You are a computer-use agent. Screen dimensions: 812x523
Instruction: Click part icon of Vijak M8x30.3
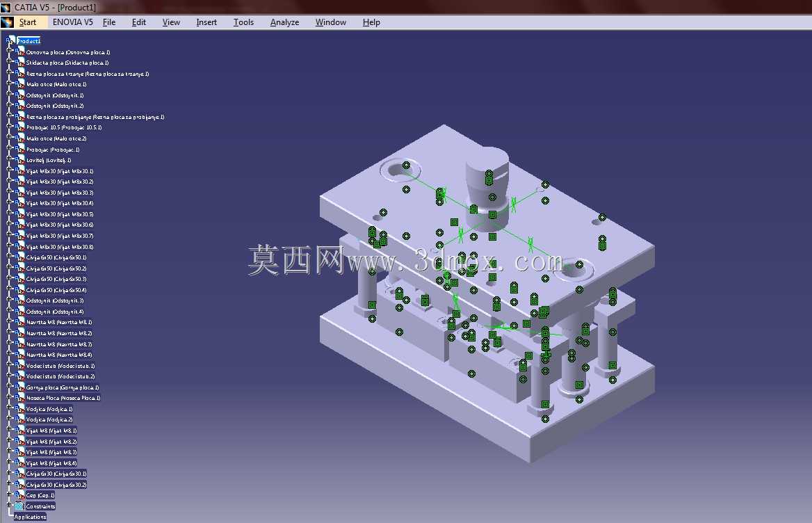click(x=19, y=191)
